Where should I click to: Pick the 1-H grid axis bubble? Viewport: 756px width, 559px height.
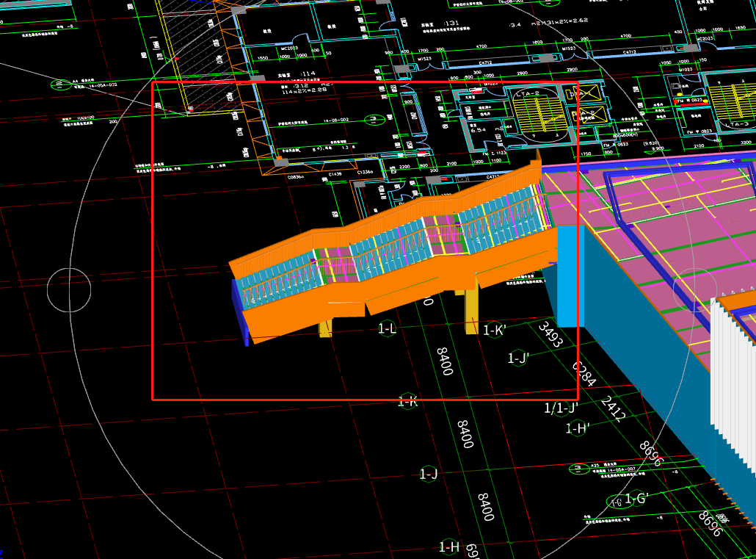(449, 547)
